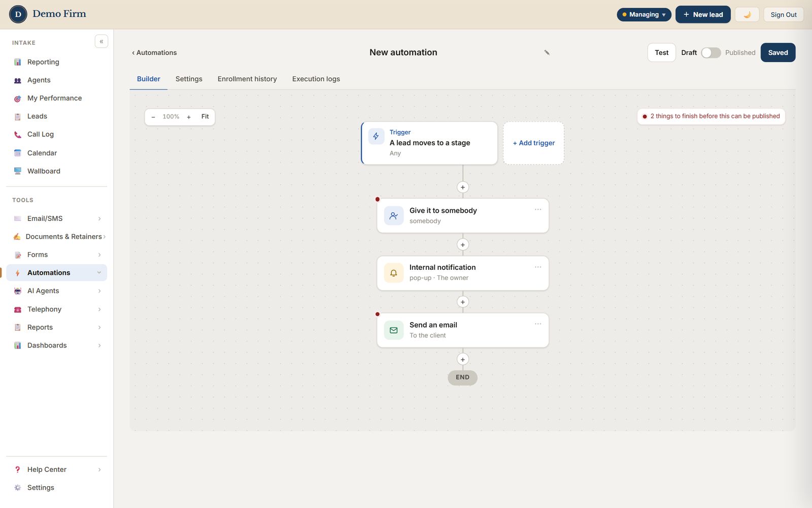Click Sign Out
Image resolution: width=812 pixels, height=508 pixels.
pos(784,15)
